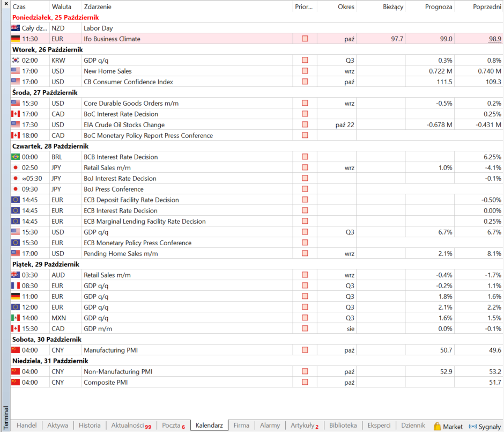Click the US flag beside New Home Sales
The width and height of the screenshot is (504, 432).
click(x=16, y=71)
